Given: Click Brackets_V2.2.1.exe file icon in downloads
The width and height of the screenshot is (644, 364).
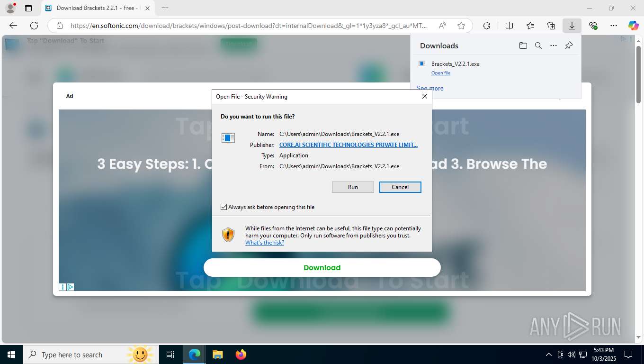Looking at the screenshot, I should (421, 64).
